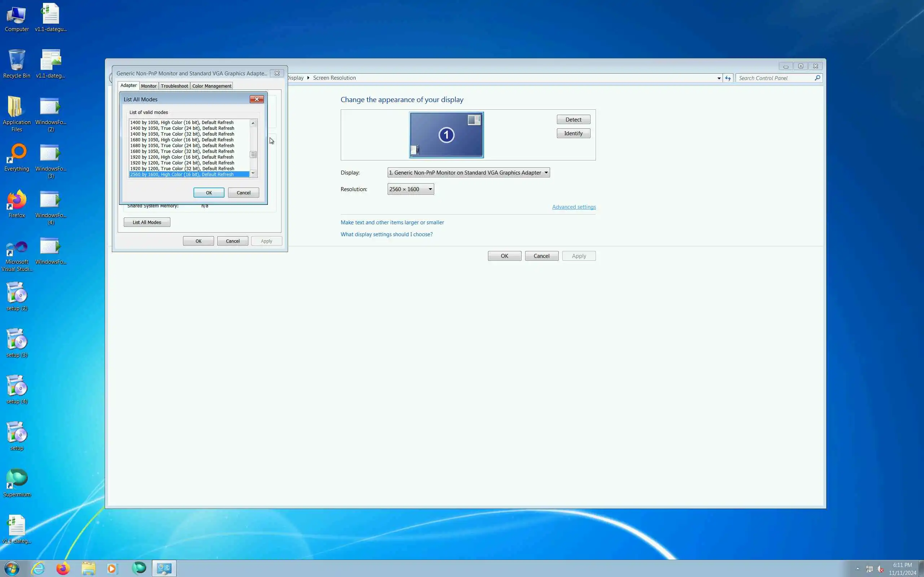Click the Windows Media Player taskbar icon

(112, 568)
